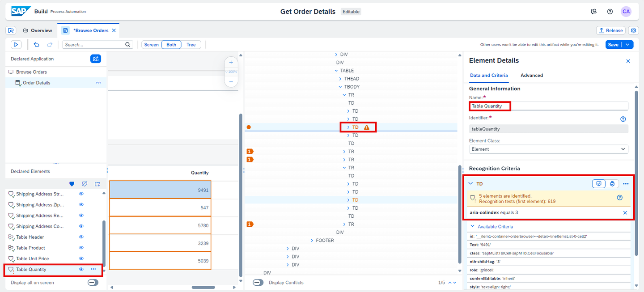
Task: Switch to the Advanced tab
Action: pos(532,76)
